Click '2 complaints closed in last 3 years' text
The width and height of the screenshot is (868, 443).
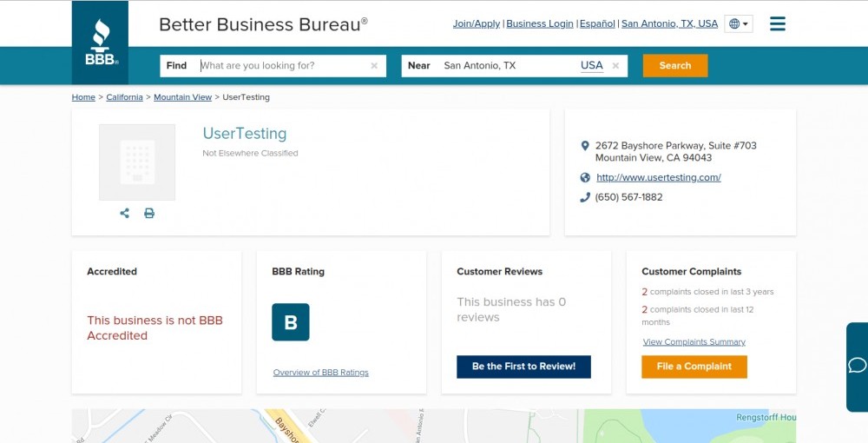(x=707, y=292)
